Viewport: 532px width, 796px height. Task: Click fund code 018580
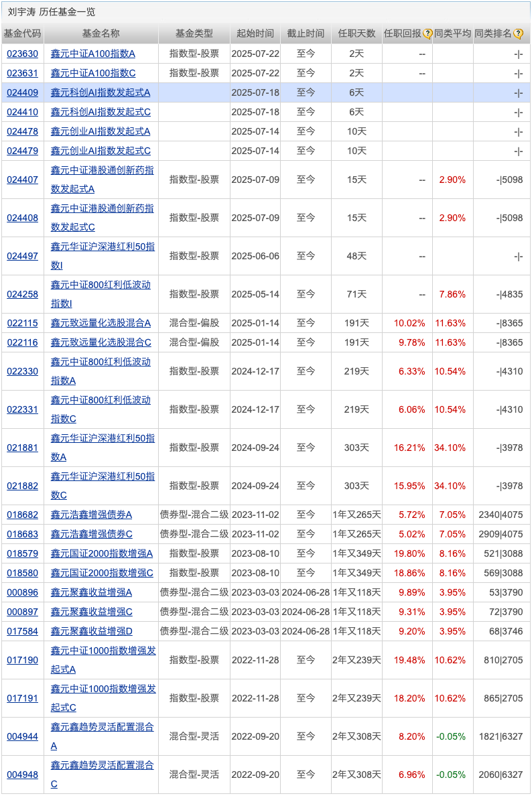(22, 573)
